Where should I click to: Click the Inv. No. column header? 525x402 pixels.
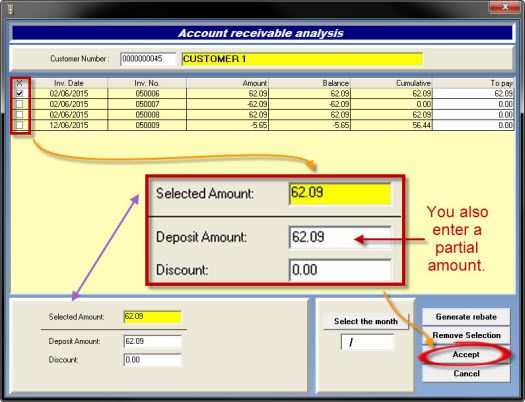(147, 83)
